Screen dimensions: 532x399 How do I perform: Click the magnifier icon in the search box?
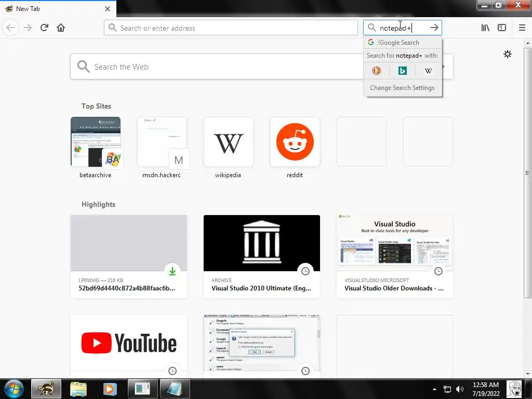pos(372,28)
